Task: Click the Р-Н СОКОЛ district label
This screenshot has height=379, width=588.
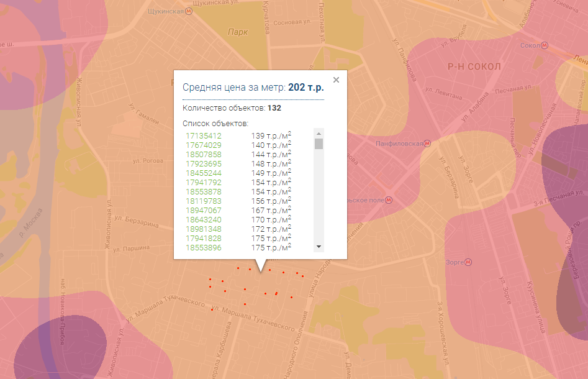Action: click(x=474, y=67)
